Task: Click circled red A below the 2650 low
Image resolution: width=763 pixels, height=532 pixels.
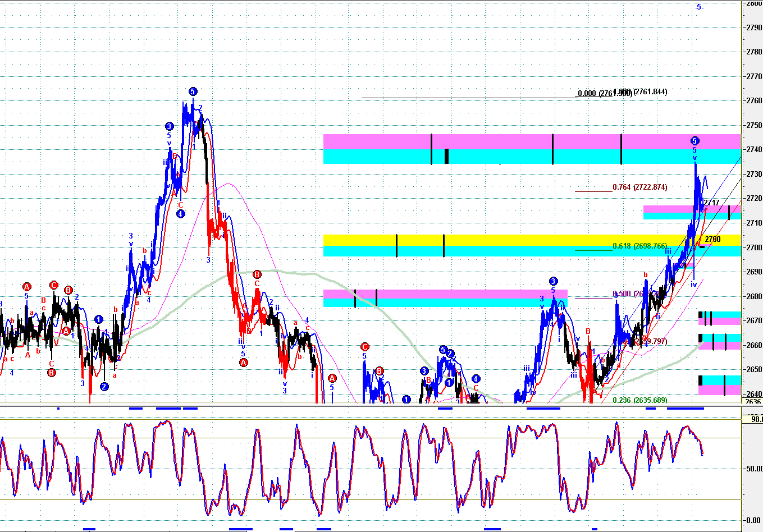Action: [x=244, y=363]
